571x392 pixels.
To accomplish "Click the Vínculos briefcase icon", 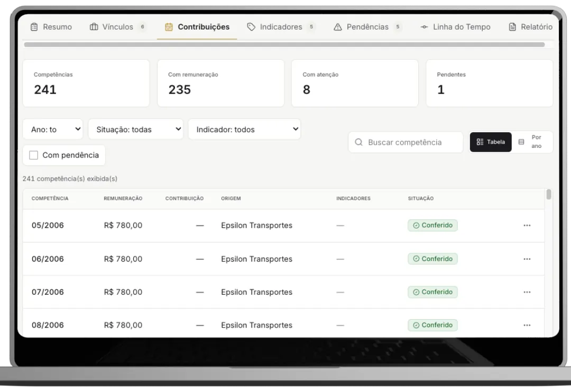I will point(94,27).
